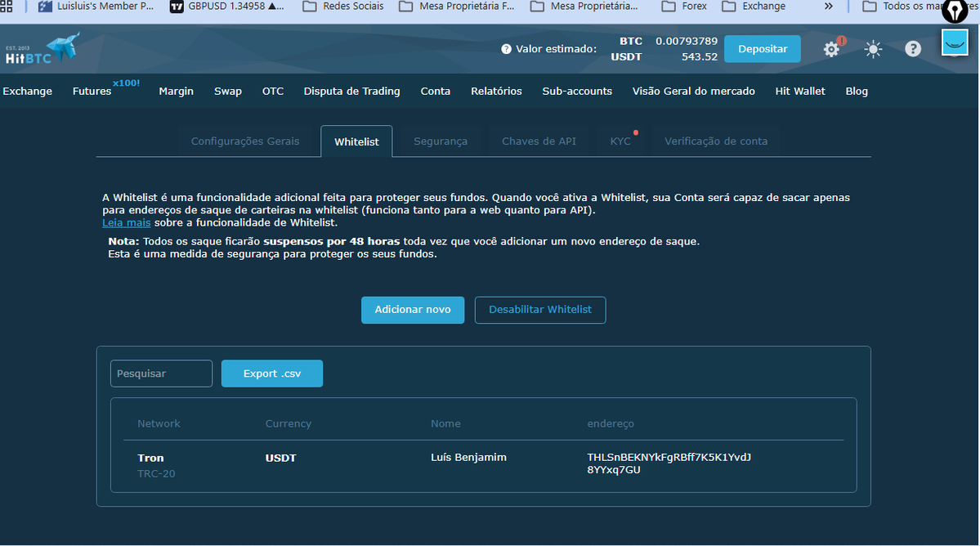The image size is (980, 546).
Task: Open the Mesa Proprietária F... bookmark folder
Action: coord(457,7)
